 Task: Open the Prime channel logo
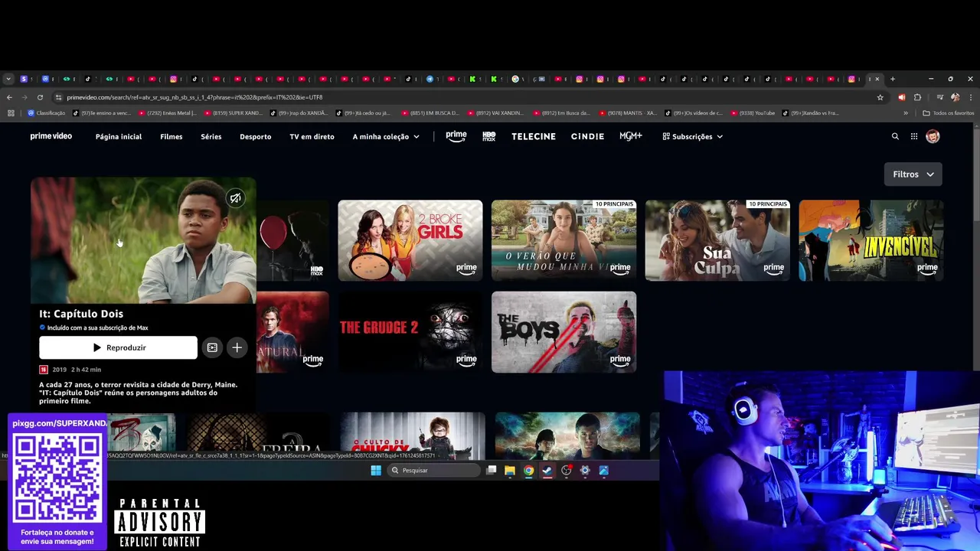point(456,136)
